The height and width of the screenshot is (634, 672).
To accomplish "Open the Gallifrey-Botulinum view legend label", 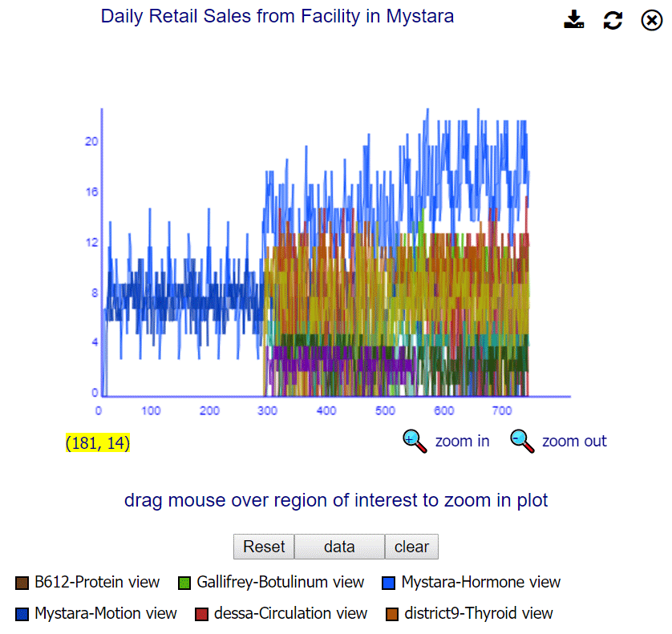I will point(281,582).
